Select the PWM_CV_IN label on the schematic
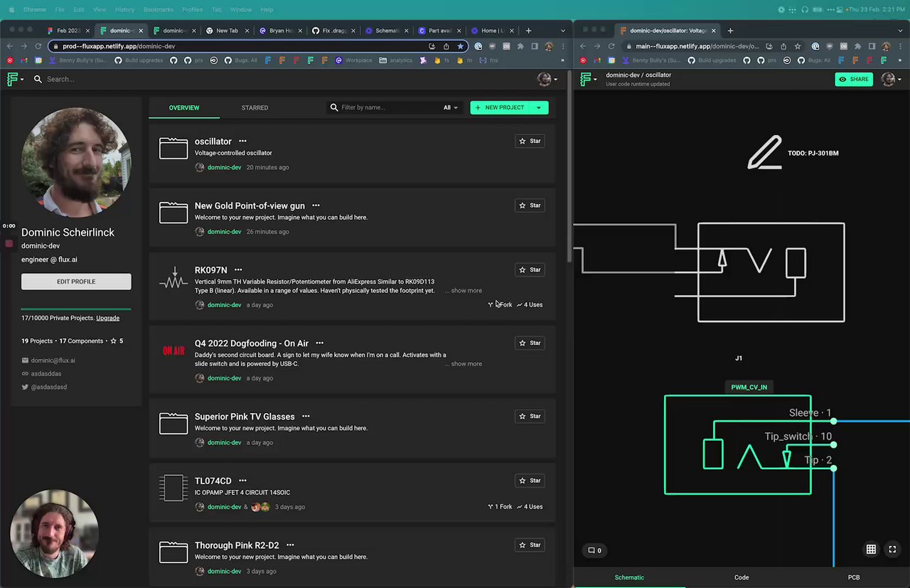This screenshot has width=910, height=588. point(749,387)
